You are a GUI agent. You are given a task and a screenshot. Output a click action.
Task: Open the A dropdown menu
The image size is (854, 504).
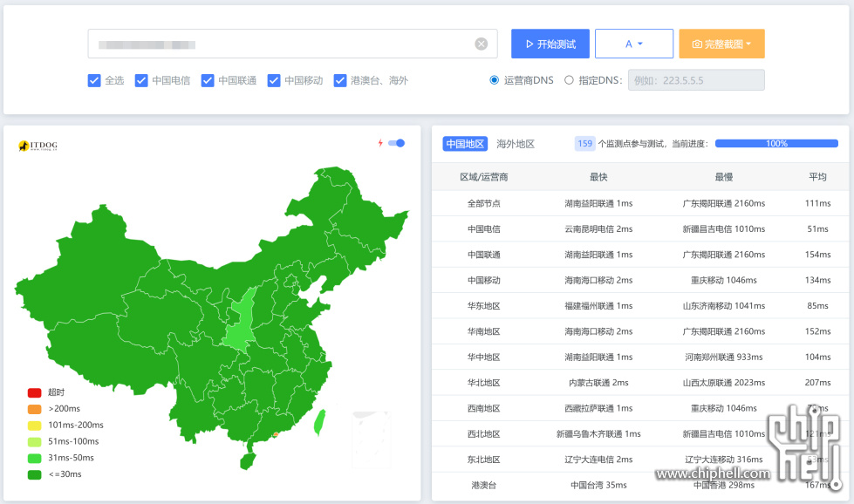634,44
